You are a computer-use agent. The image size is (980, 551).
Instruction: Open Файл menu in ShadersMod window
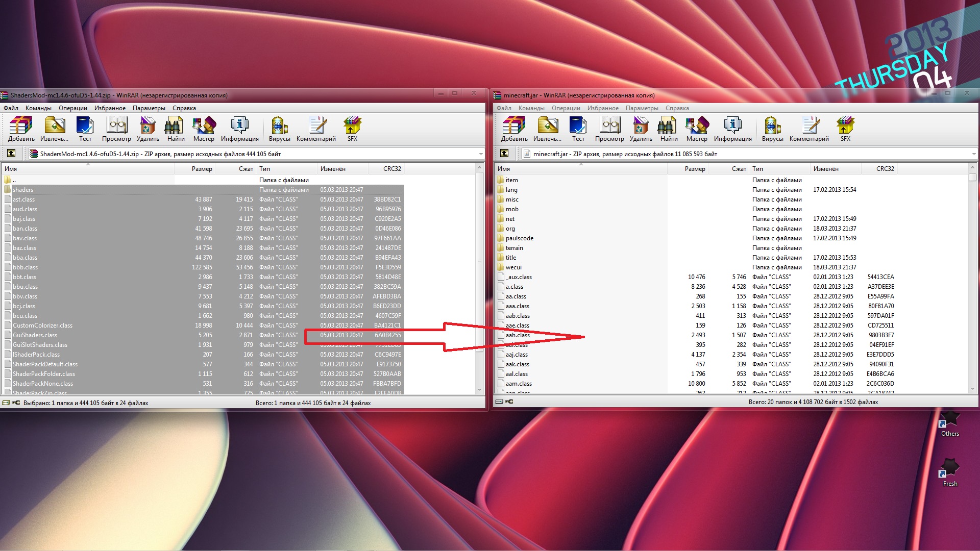[11, 108]
